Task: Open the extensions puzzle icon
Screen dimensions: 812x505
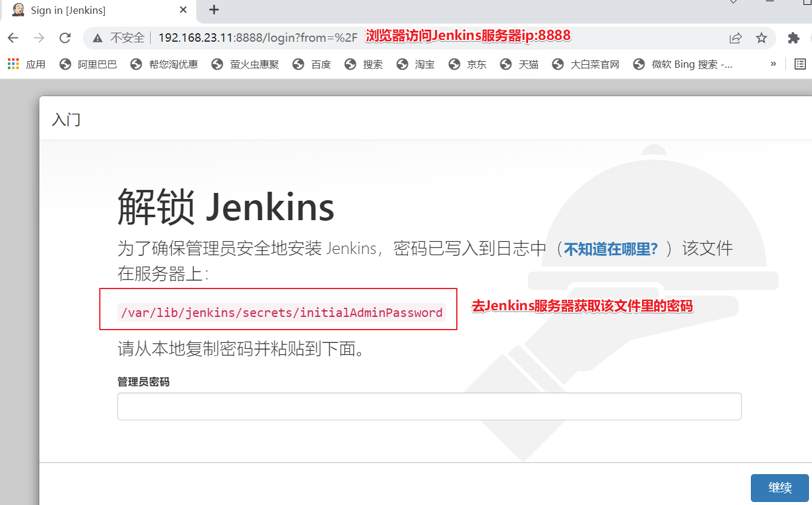Action: tap(794, 38)
